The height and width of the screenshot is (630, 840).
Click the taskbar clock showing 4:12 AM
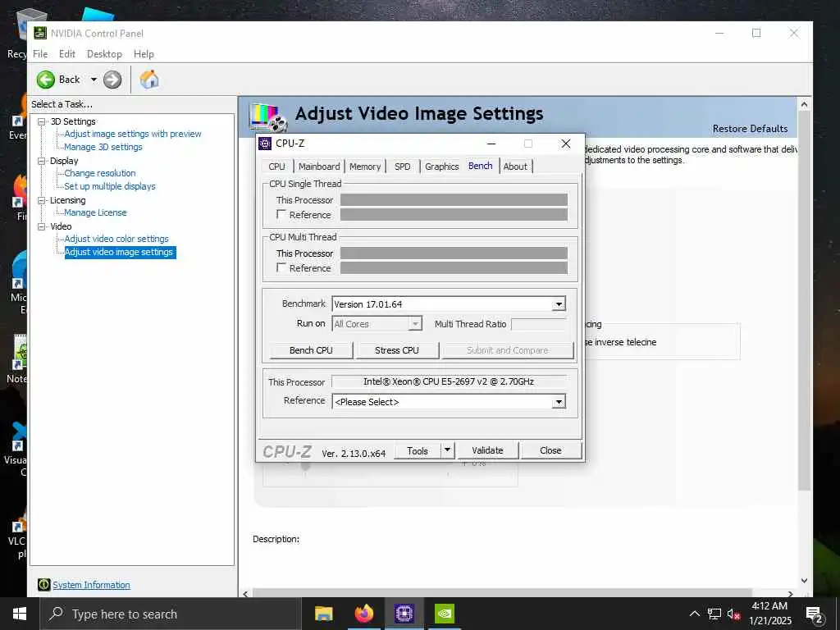pos(769,614)
